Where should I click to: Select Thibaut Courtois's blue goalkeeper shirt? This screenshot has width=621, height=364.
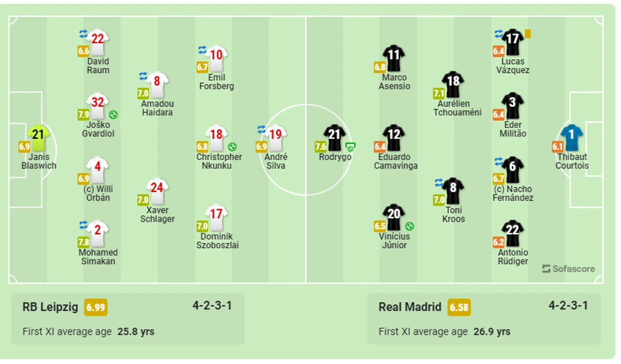click(571, 137)
